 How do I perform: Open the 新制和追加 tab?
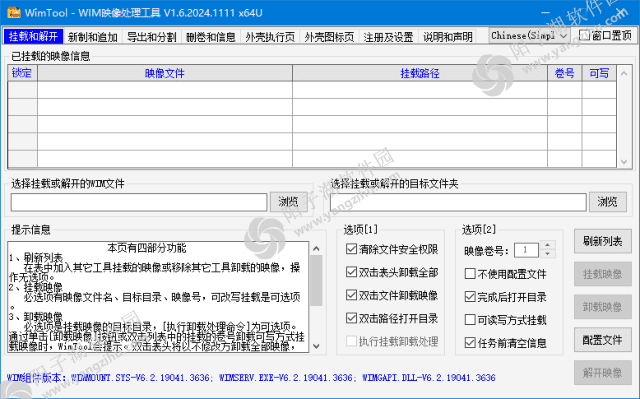[x=93, y=37]
